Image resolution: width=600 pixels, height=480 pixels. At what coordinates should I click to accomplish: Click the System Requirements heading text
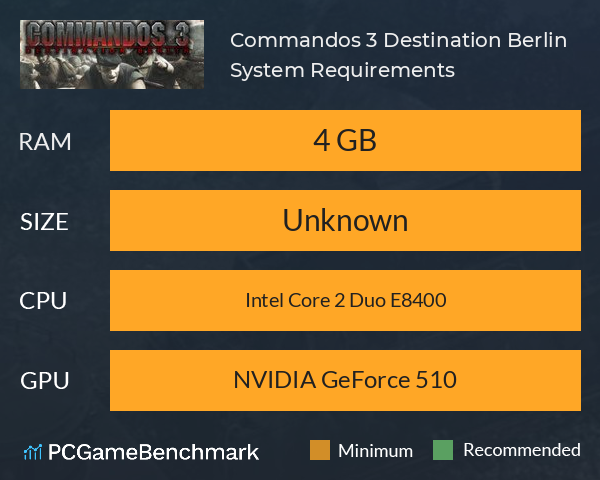coord(342,71)
